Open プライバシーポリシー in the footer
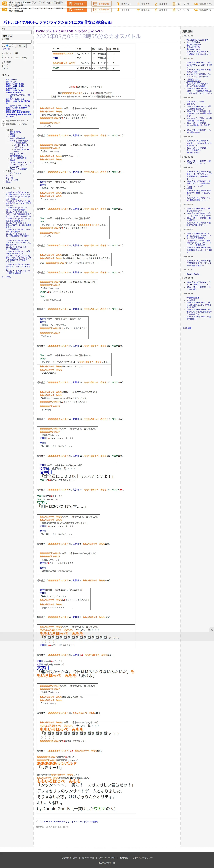The height and width of the screenshot is (868, 214). click(142, 858)
